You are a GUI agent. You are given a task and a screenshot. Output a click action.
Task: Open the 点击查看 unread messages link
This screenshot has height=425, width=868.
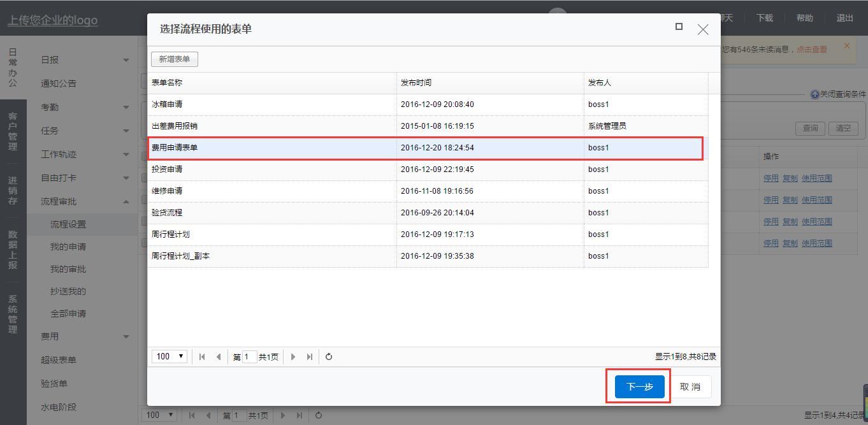tap(811, 49)
